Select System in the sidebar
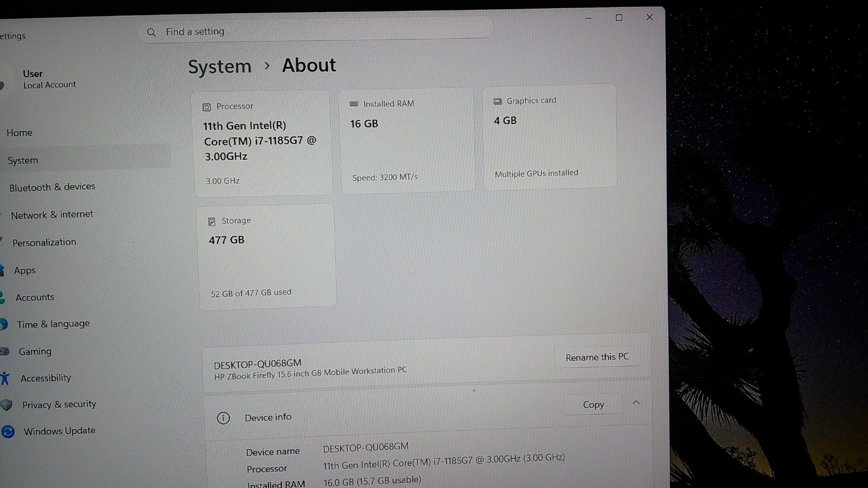868x488 pixels. tap(23, 160)
